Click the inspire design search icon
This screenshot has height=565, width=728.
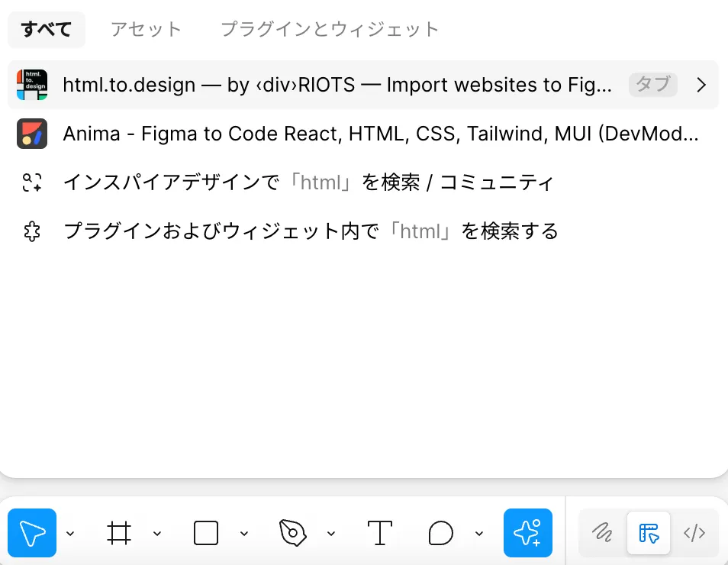pyautogui.click(x=32, y=182)
